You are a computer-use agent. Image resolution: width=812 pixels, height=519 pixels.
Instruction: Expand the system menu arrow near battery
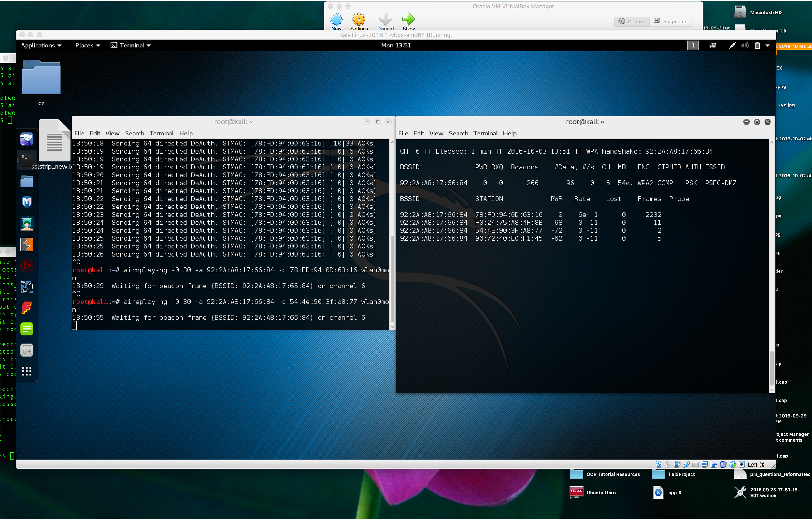[767, 46]
